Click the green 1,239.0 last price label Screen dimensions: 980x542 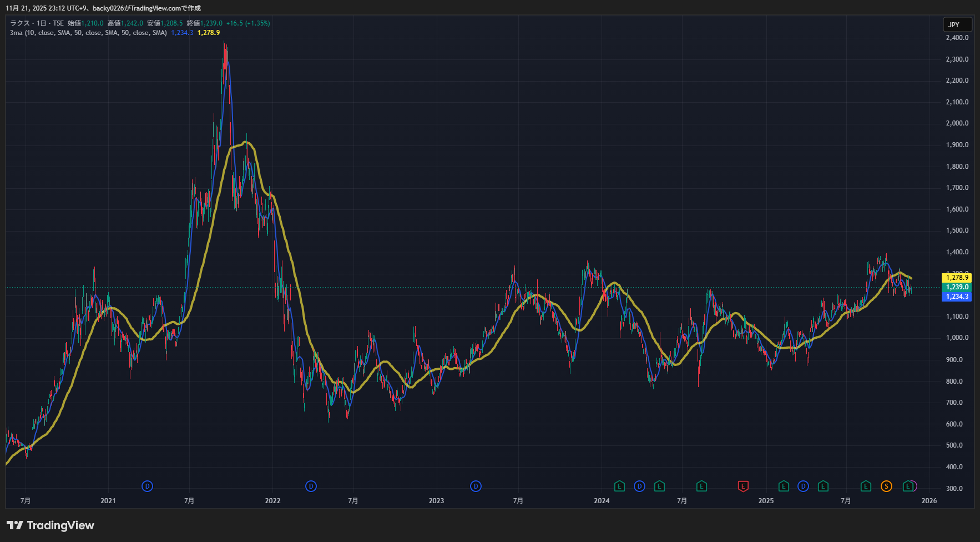click(x=957, y=287)
